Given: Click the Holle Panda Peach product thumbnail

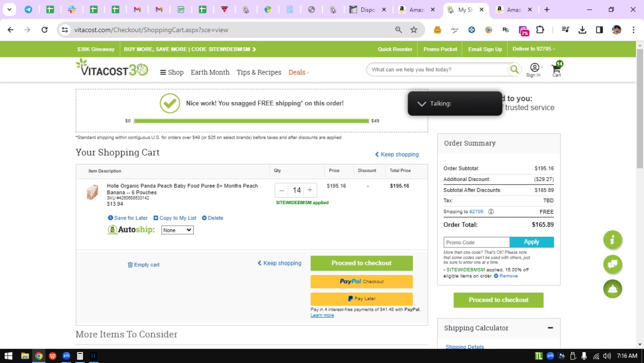Looking at the screenshot, I should click(92, 192).
